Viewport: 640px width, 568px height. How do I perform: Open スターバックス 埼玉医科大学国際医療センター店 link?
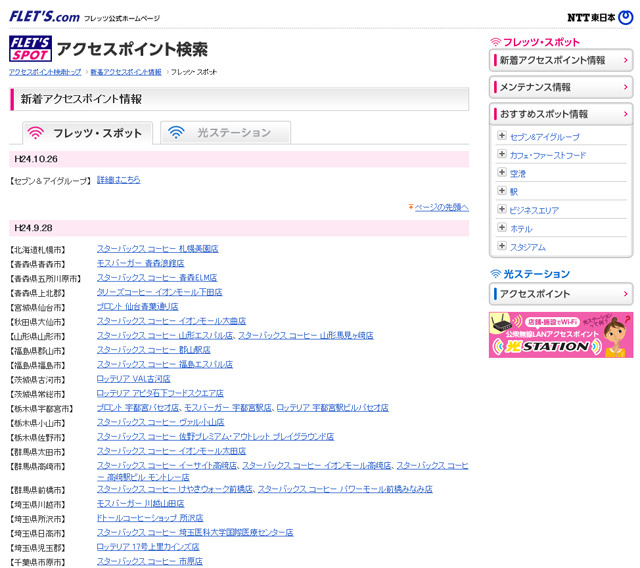tap(195, 532)
